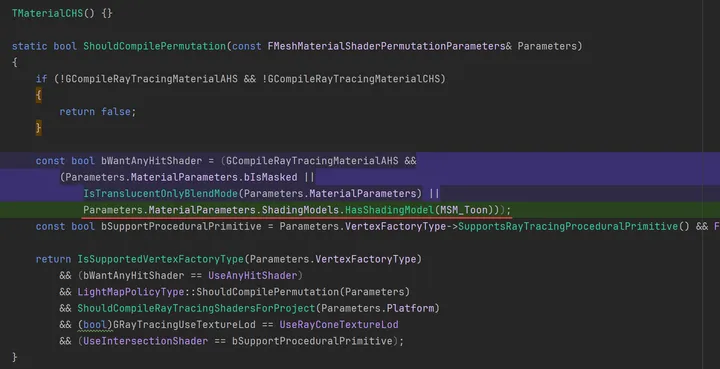Click the highlighted closing brace of the if block
Image resolution: width=720 pixels, height=369 pixels.
39,128
